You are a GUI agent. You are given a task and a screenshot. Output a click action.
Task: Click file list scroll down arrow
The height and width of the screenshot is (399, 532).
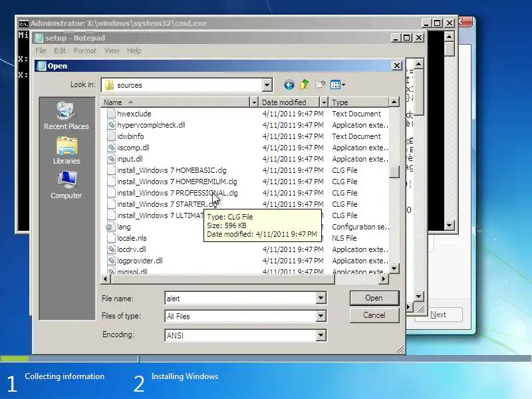point(394,269)
